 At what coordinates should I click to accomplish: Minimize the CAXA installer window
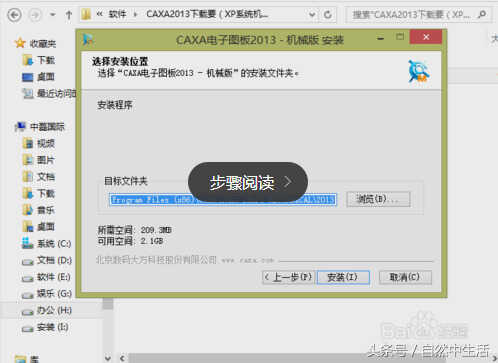380,38
